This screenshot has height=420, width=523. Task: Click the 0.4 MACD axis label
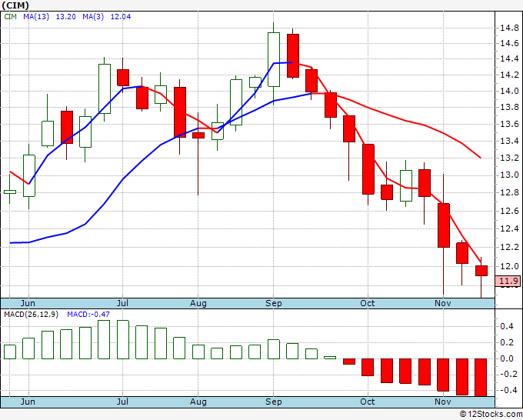click(507, 326)
